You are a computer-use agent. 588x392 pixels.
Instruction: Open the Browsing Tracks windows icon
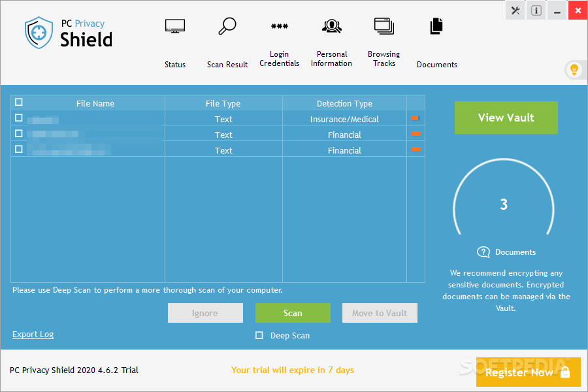point(384,26)
